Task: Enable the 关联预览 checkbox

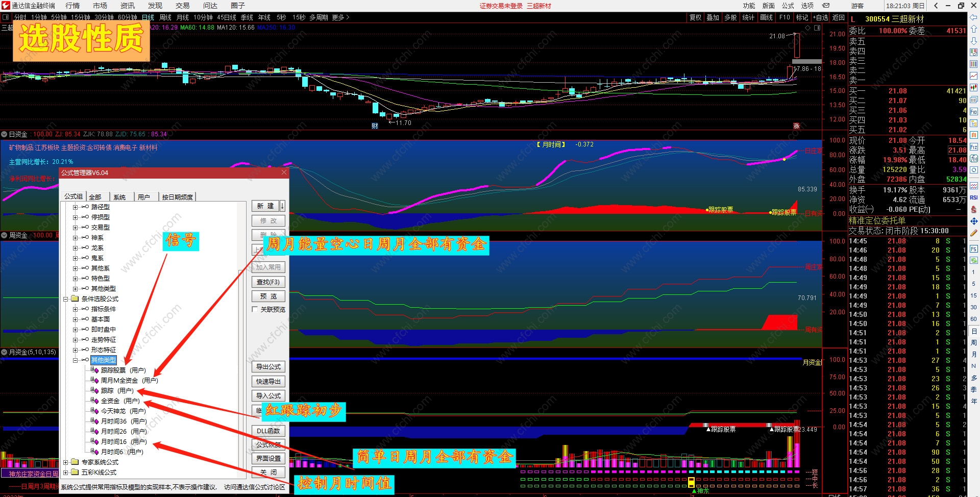Action: point(255,309)
